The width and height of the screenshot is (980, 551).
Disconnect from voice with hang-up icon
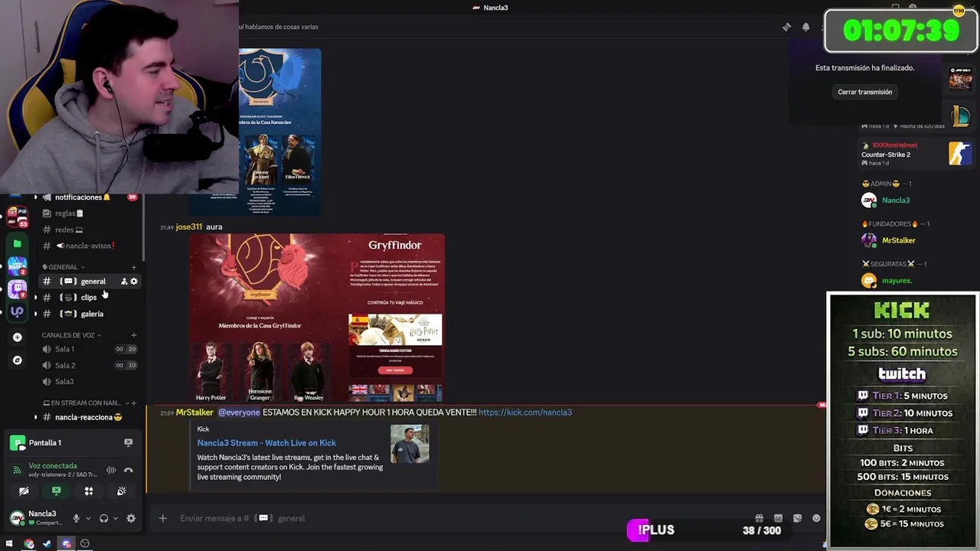click(129, 470)
